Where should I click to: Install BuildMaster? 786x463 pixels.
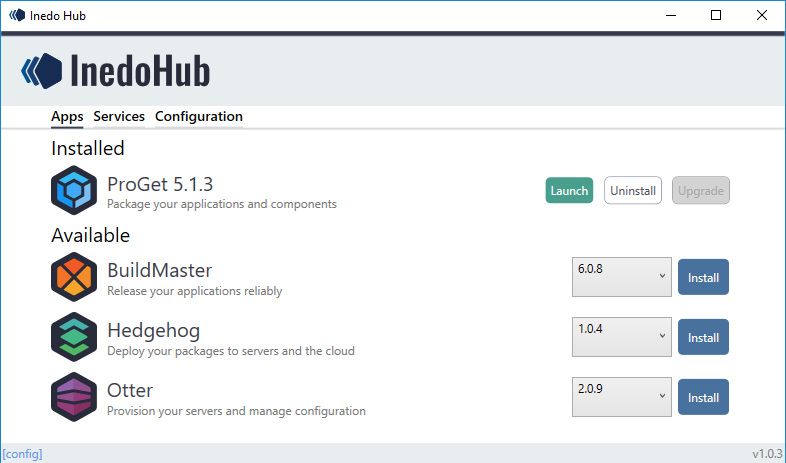(x=703, y=277)
